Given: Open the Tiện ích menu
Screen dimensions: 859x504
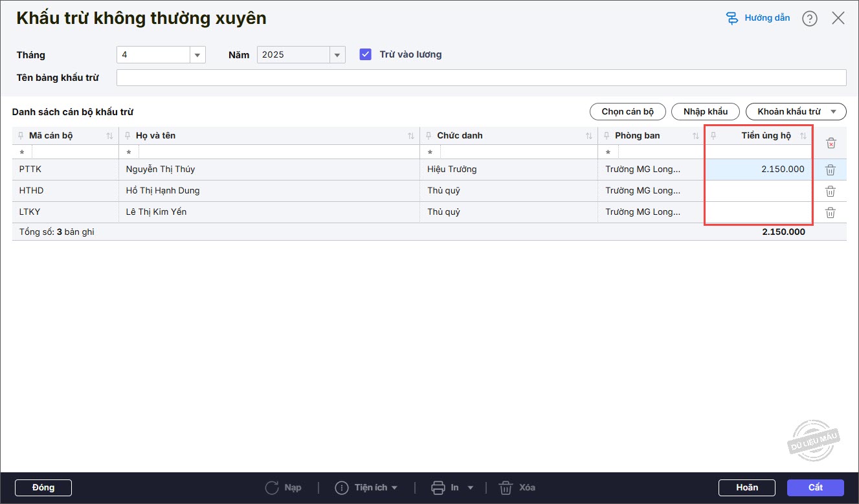Looking at the screenshot, I should click(366, 488).
